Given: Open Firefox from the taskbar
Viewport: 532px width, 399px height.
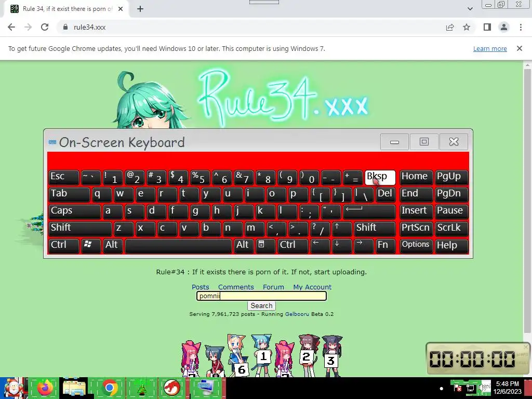Looking at the screenshot, I should click(45, 388).
